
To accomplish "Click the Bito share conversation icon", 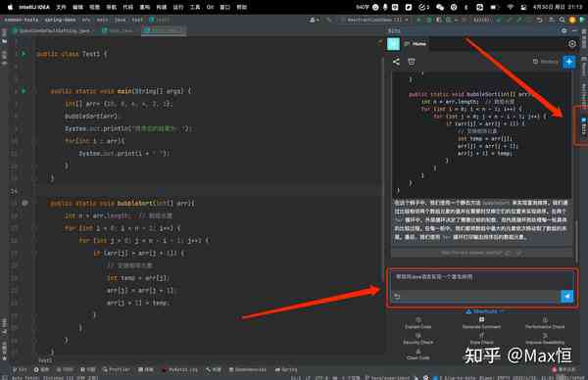I will [396, 62].
